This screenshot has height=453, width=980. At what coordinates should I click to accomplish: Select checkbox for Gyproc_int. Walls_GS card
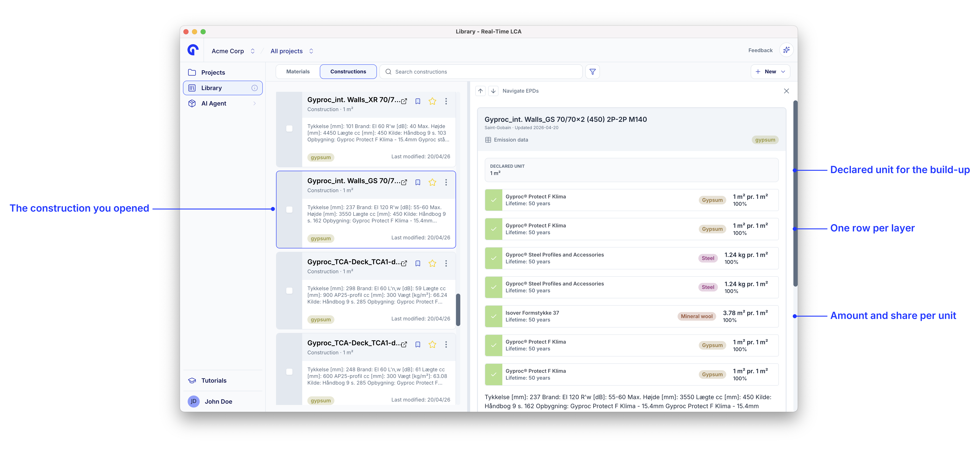click(x=289, y=210)
